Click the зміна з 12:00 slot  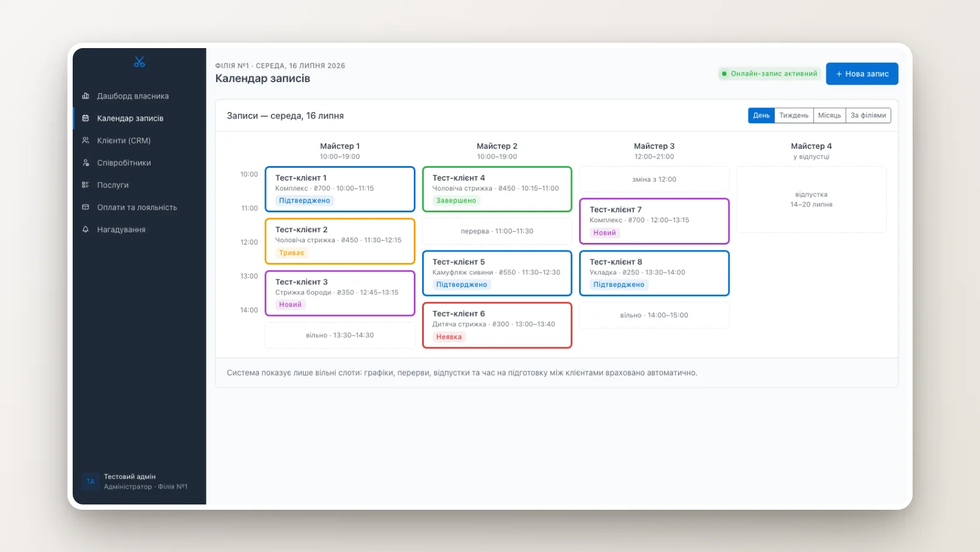tap(654, 180)
